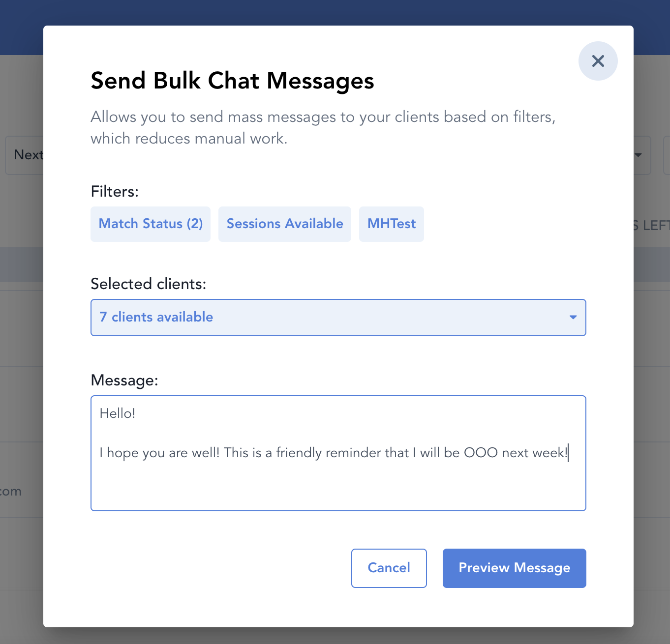Select the Sessions Available filter chip
The width and height of the screenshot is (670, 644).
284,224
